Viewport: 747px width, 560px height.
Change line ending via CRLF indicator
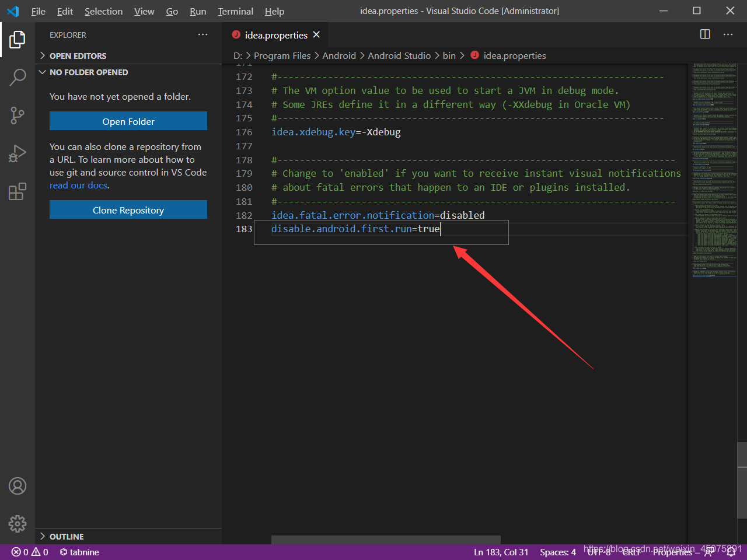click(631, 552)
